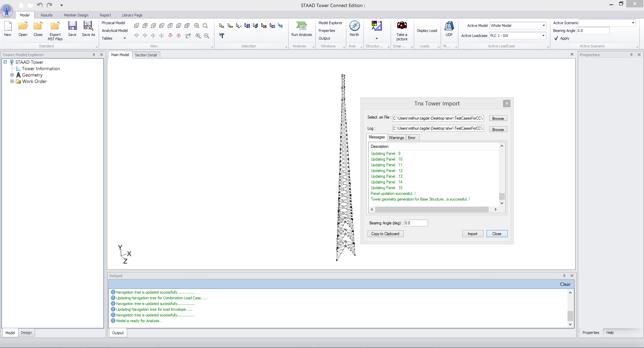Click the STAAD Tower application logo button
Screen dimensions: 644x348
pos(7,10)
